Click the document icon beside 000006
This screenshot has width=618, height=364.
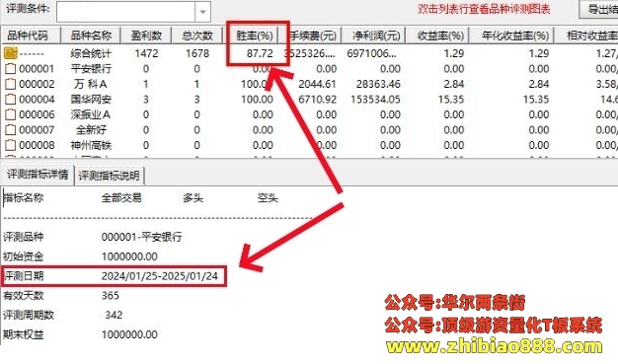pos(10,114)
